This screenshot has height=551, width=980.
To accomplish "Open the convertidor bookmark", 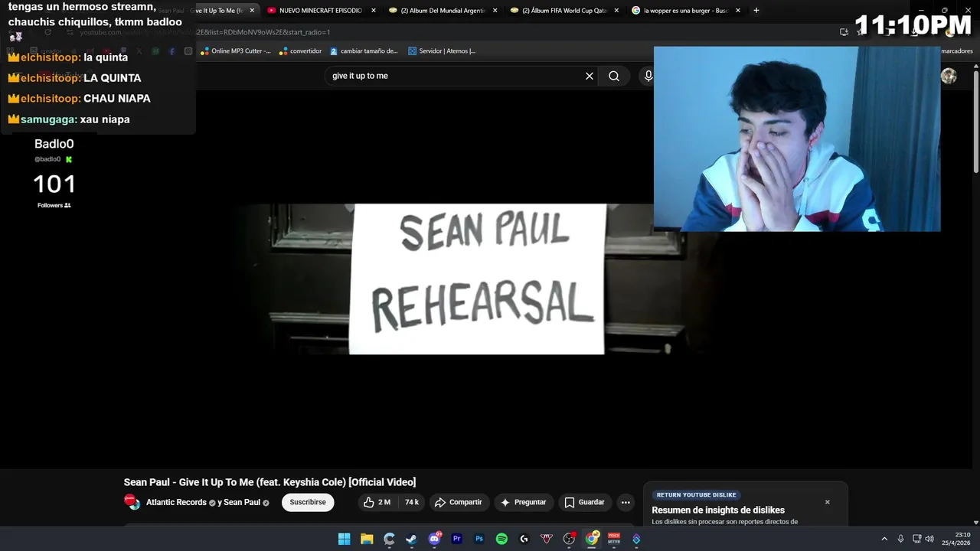I will [300, 51].
